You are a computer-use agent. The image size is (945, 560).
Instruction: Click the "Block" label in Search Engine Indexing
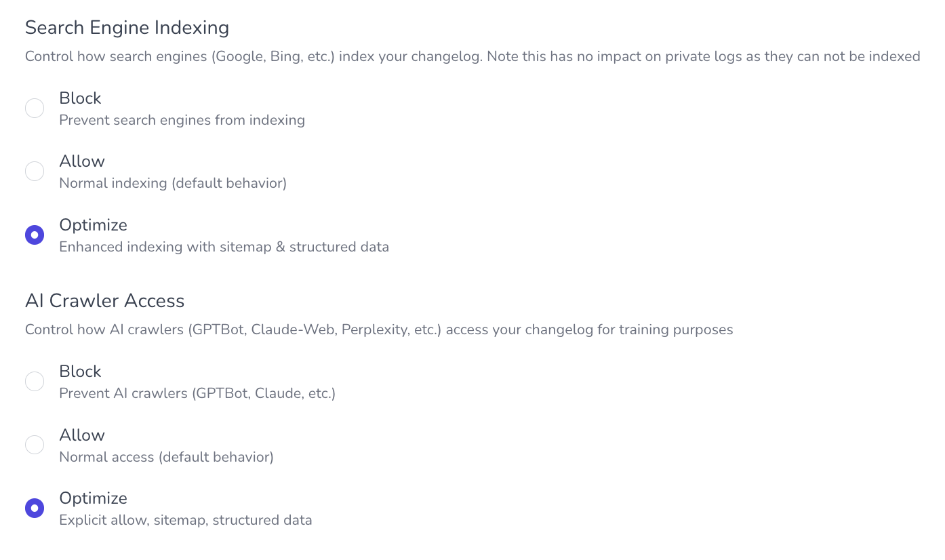coord(80,98)
